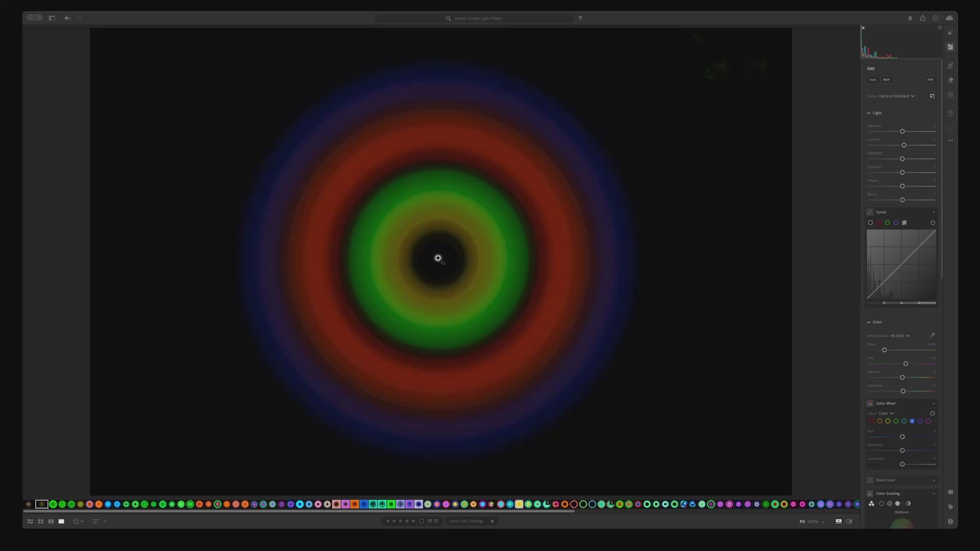Open the photo Info panel
The image size is (980, 551).
950,521
